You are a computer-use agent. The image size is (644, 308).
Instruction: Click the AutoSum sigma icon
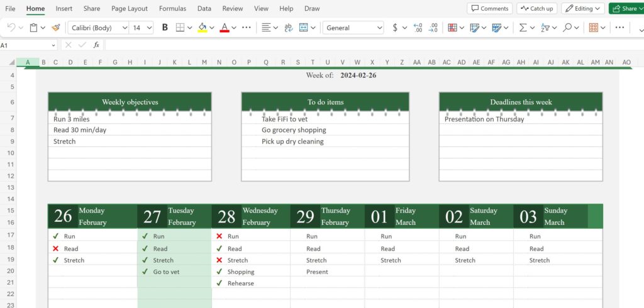point(522,28)
